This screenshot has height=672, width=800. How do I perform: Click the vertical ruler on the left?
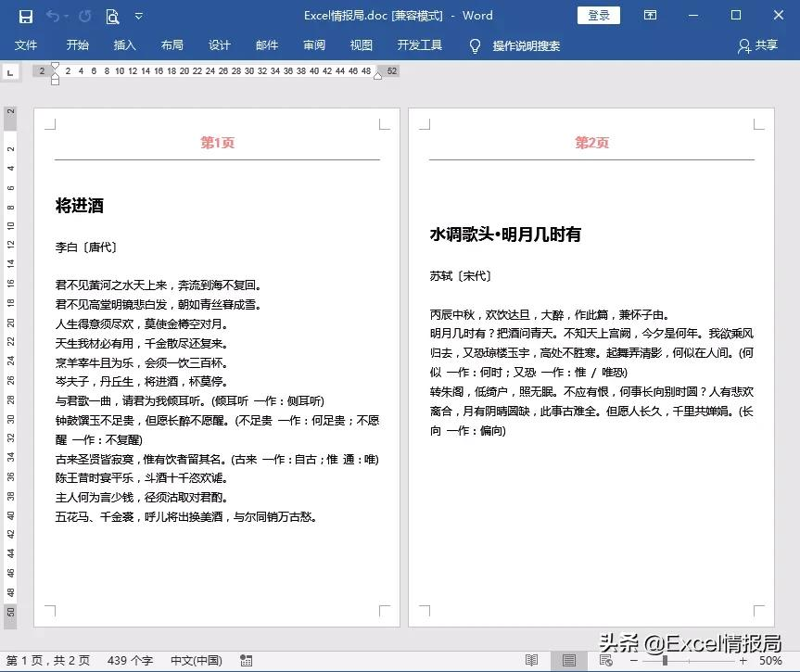point(10,367)
